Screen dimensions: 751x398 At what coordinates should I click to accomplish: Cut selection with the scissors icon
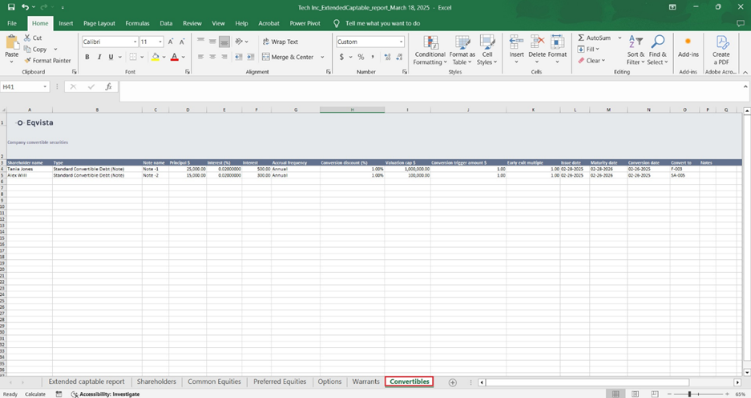point(27,37)
